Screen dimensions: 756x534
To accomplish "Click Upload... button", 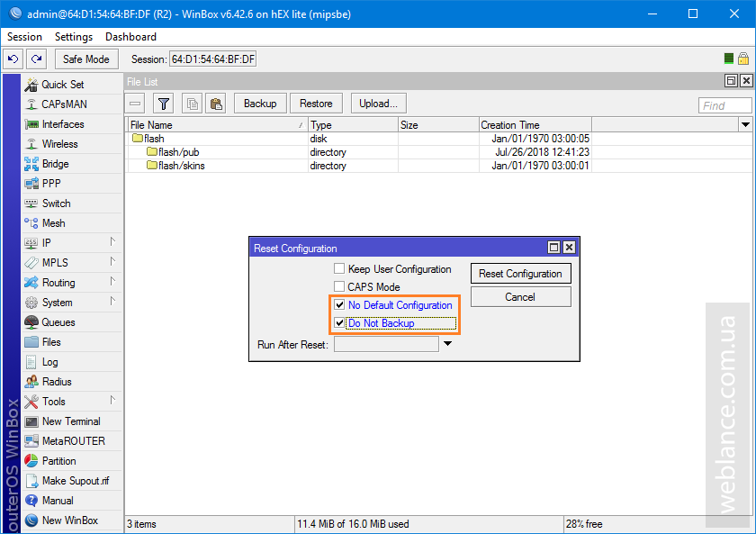I will click(x=379, y=104).
